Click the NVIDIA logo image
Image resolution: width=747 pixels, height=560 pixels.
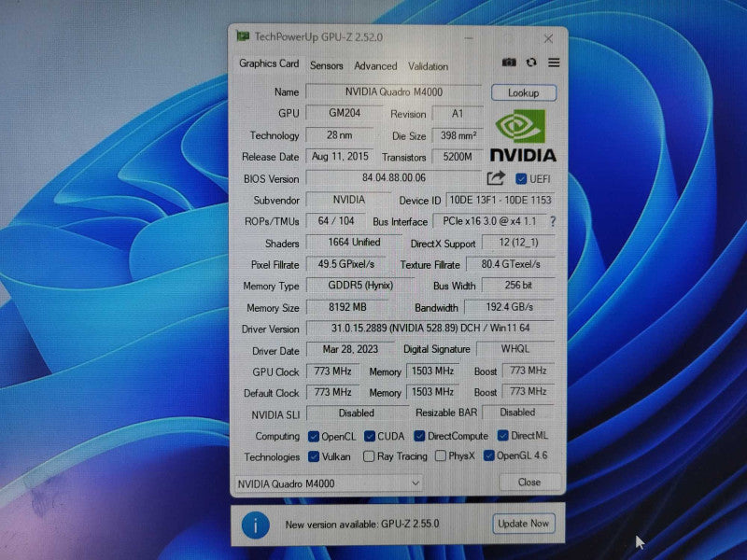click(523, 135)
